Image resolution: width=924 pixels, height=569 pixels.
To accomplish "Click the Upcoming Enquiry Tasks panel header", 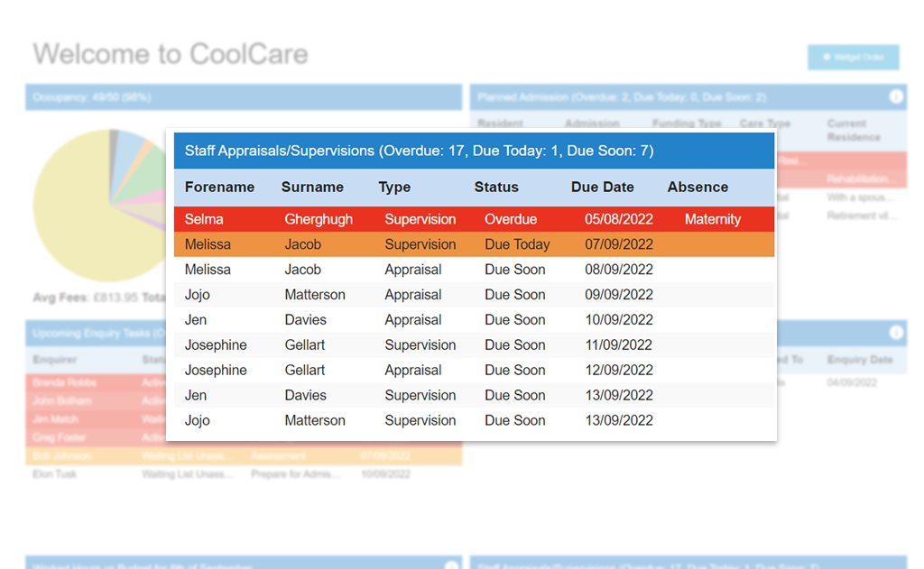I will coord(96,334).
